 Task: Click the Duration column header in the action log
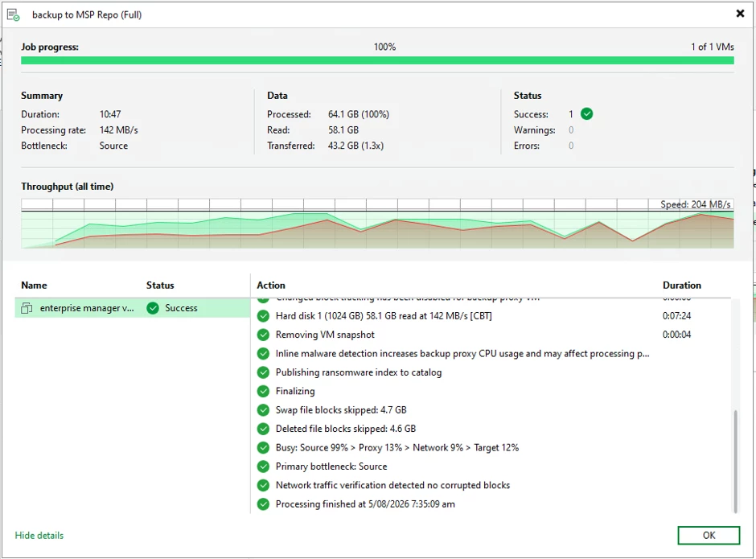(682, 285)
